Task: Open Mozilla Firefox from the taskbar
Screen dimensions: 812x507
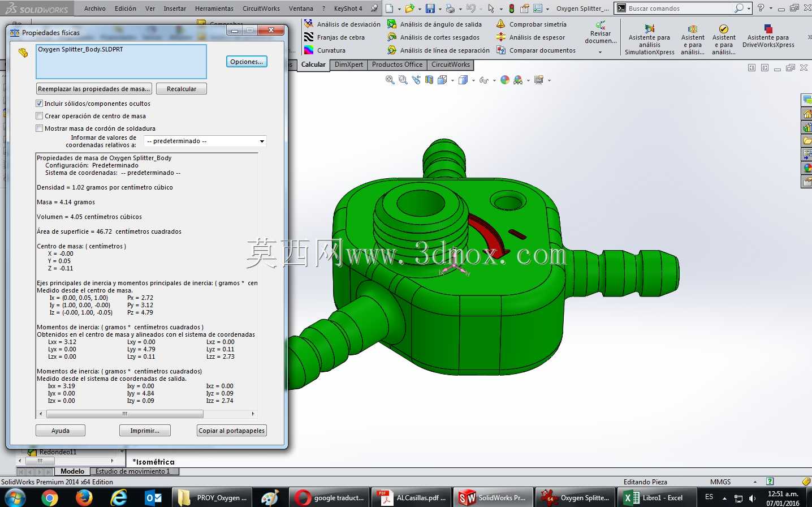Action: (x=84, y=498)
